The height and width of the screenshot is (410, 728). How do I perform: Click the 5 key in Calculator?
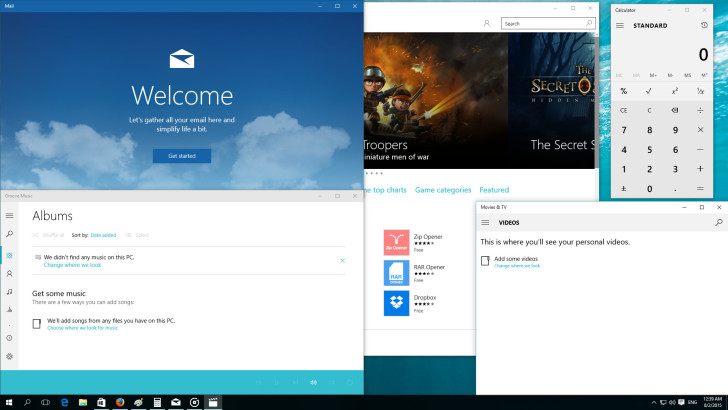649,150
